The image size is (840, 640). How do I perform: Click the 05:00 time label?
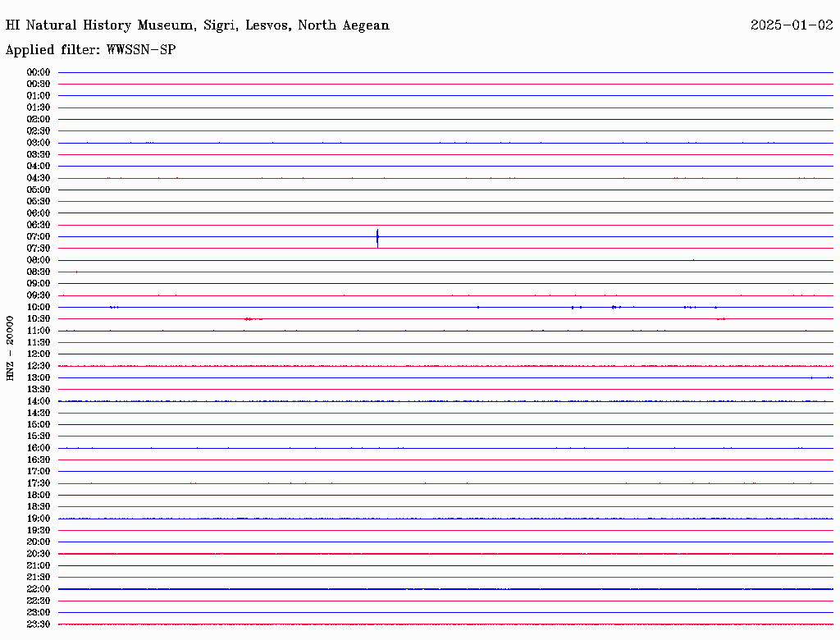[x=39, y=190]
